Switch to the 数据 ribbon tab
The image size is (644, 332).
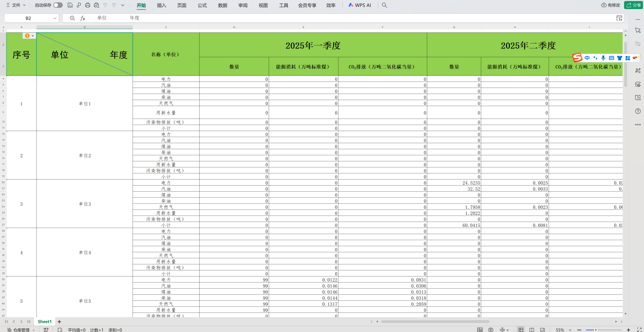223,5
